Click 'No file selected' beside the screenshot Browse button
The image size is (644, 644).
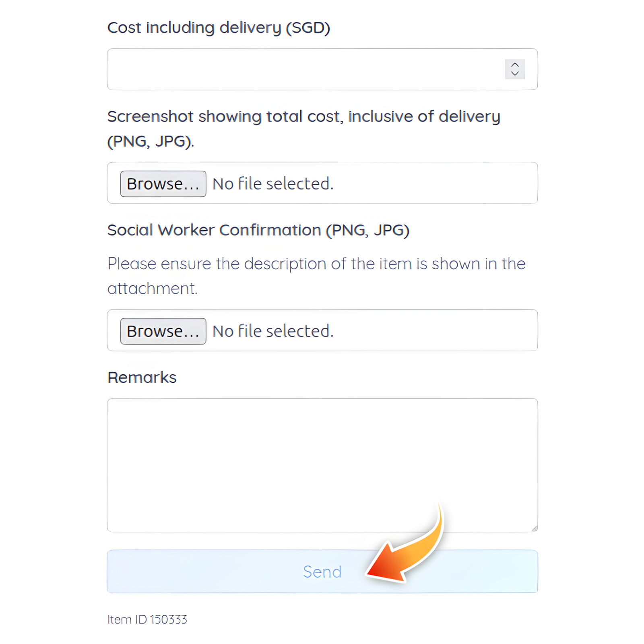pyautogui.click(x=273, y=184)
